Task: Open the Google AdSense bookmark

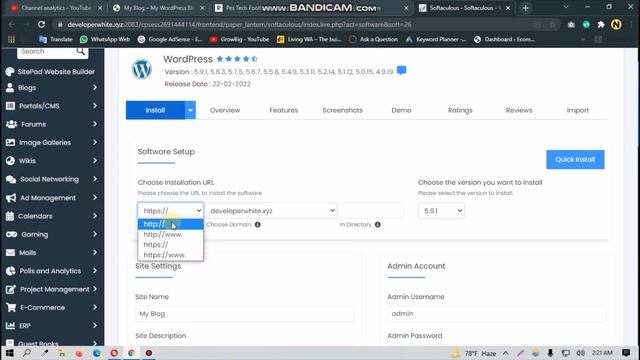Action: point(170,40)
